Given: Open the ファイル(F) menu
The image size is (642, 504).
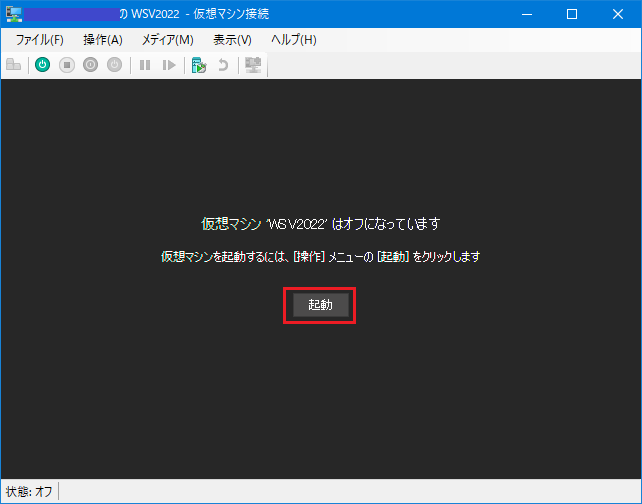Looking at the screenshot, I should 40,40.
